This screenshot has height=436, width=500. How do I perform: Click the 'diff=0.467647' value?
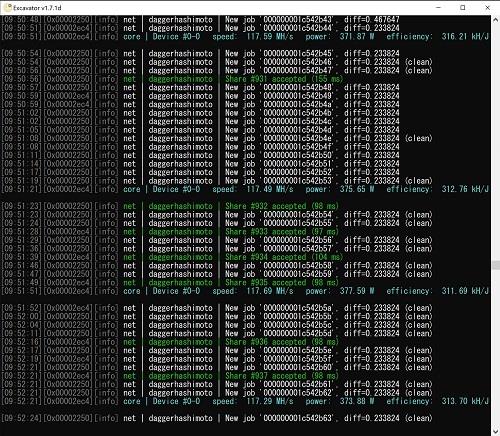coord(372,20)
